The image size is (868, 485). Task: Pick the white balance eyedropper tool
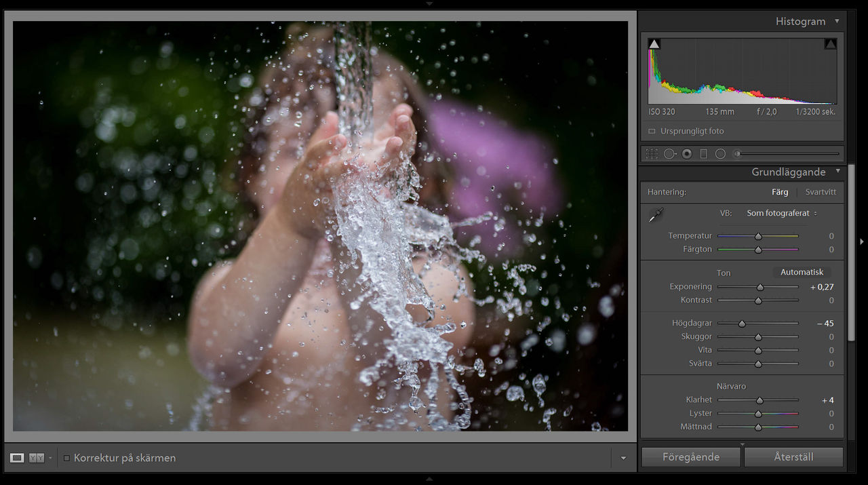point(656,215)
